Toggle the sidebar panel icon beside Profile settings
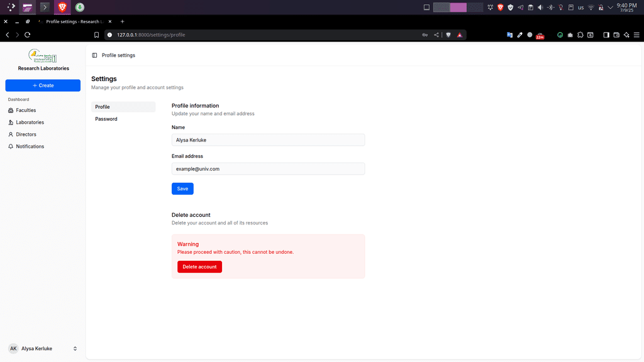 (x=94, y=55)
